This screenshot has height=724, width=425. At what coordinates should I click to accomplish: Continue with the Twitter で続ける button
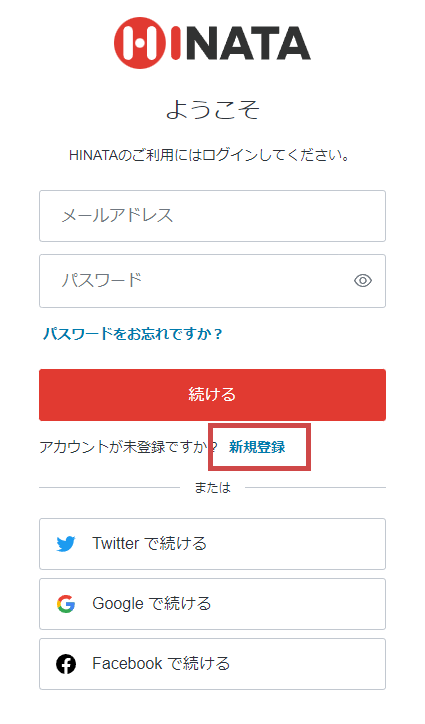click(x=212, y=544)
